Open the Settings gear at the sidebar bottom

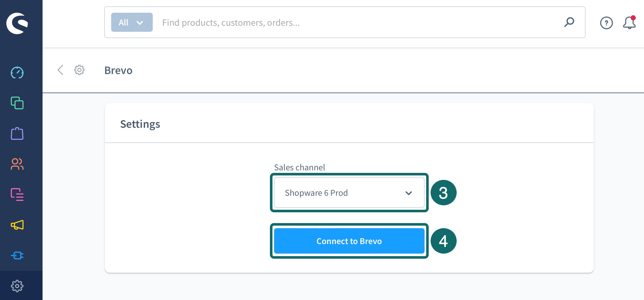17,286
